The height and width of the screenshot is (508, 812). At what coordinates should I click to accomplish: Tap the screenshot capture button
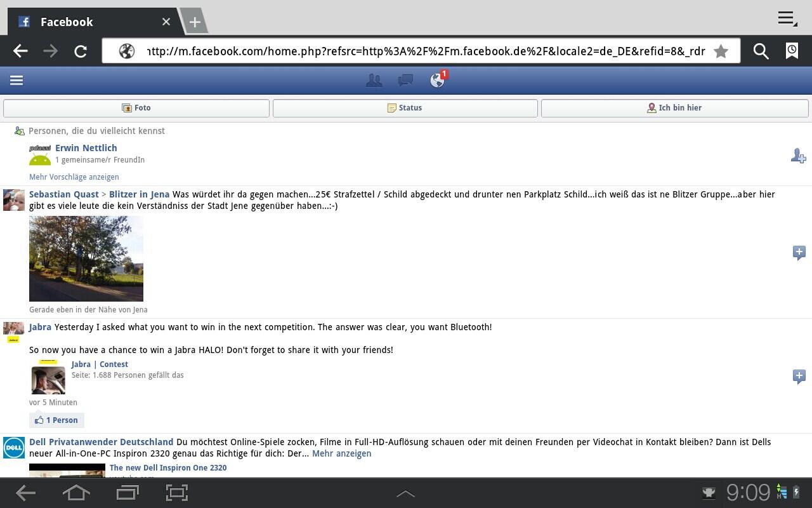[x=177, y=493]
